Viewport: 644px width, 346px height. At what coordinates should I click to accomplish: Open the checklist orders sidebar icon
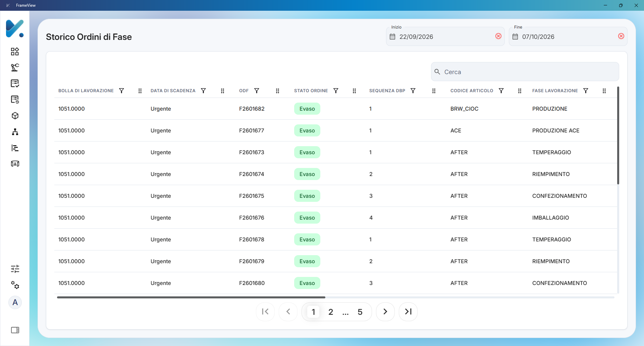(15, 83)
